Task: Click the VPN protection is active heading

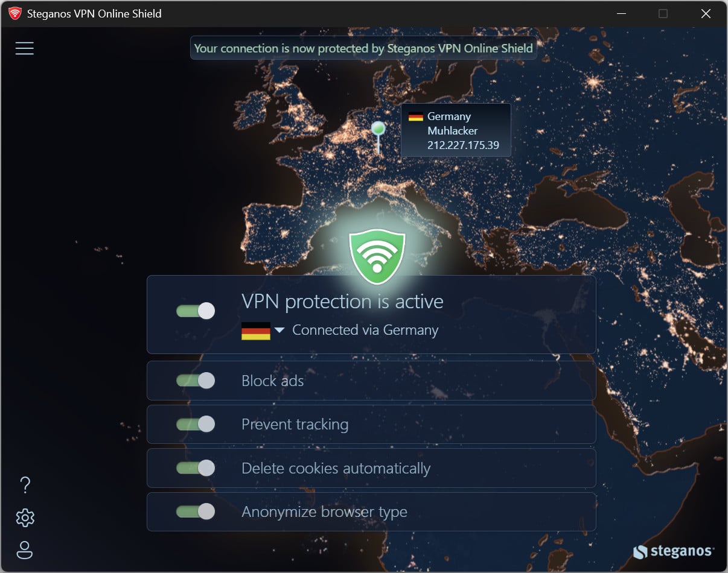Action: click(x=342, y=301)
